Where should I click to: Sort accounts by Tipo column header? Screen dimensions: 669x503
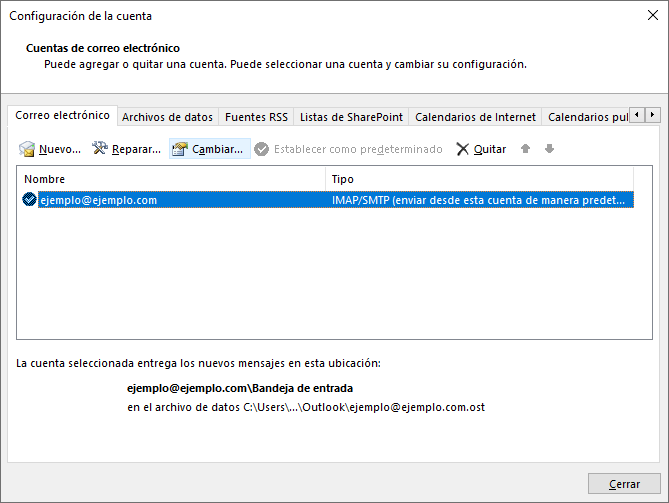click(480, 178)
